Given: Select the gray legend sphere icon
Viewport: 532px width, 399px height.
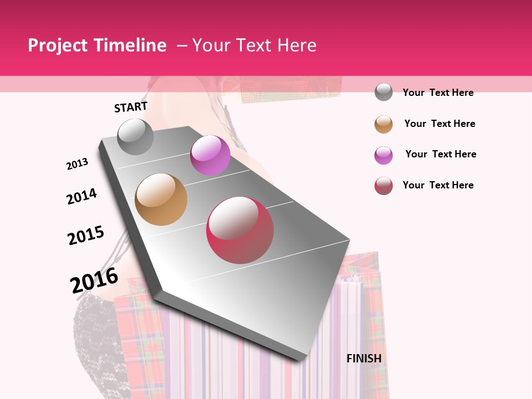Looking at the screenshot, I should [384, 93].
